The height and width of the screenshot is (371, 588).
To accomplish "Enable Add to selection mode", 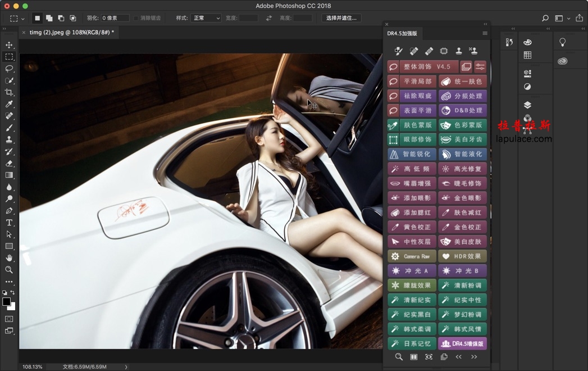I will pyautogui.click(x=49, y=18).
